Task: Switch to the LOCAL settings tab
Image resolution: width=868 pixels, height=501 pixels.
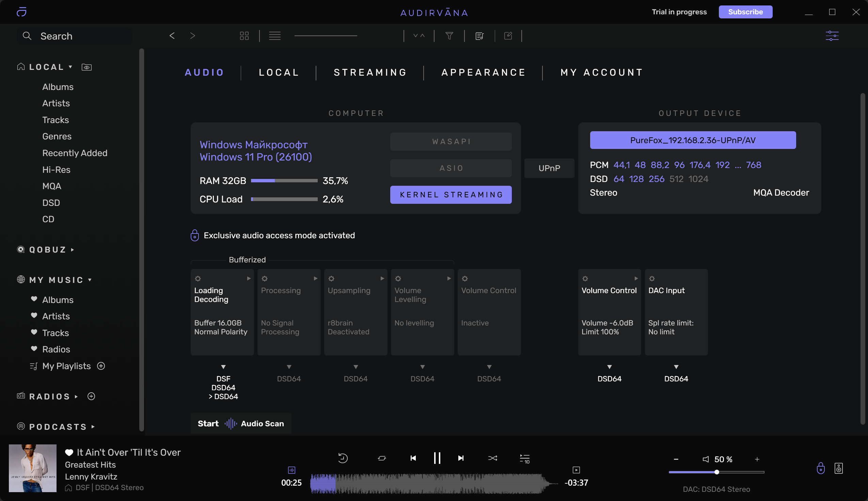Action: 279,72
